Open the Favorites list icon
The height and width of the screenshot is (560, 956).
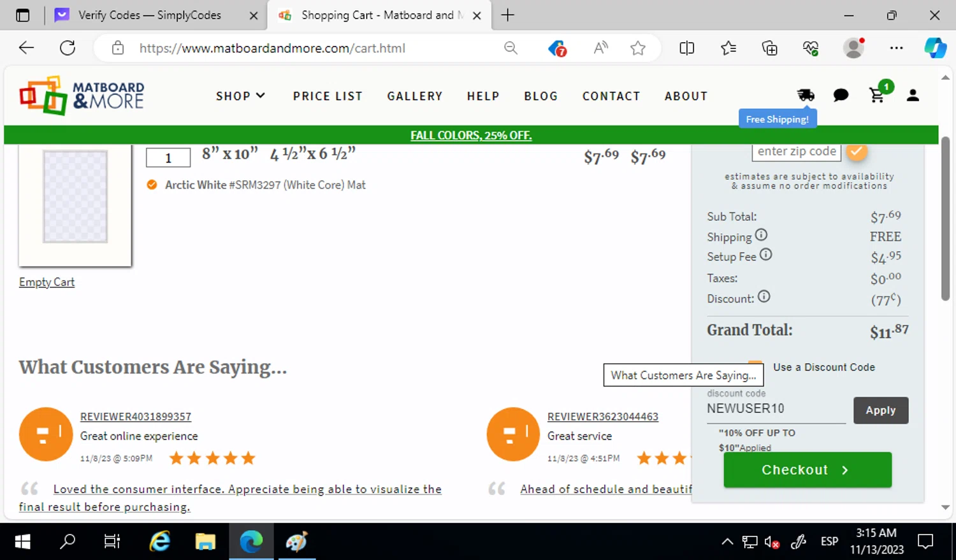pyautogui.click(x=728, y=48)
